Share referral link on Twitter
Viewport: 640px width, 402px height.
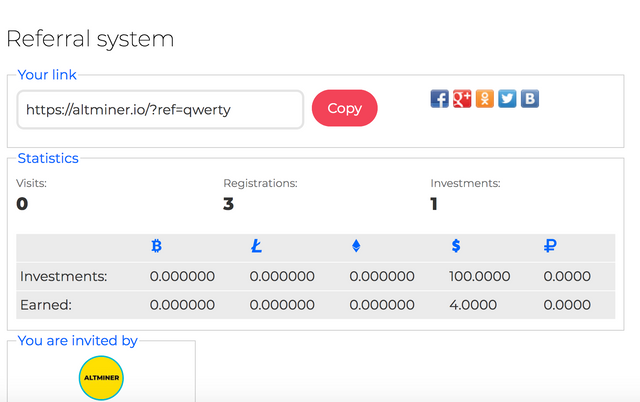(507, 99)
